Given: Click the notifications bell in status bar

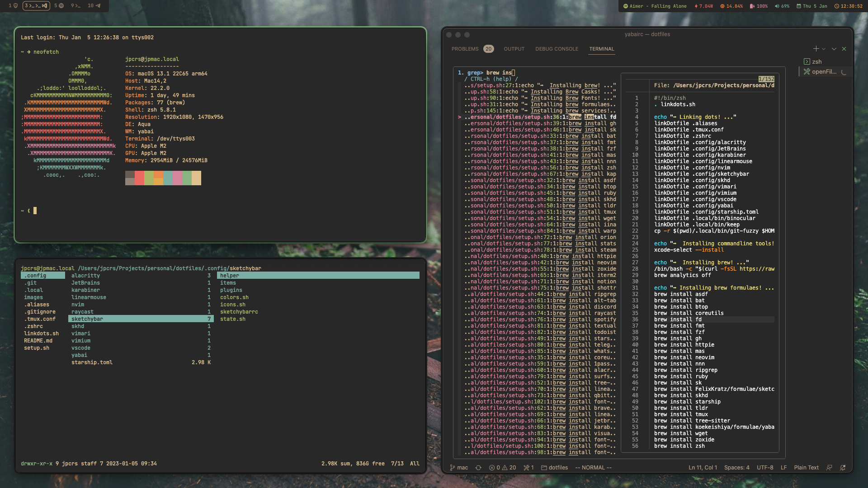Looking at the screenshot, I should coord(843,468).
